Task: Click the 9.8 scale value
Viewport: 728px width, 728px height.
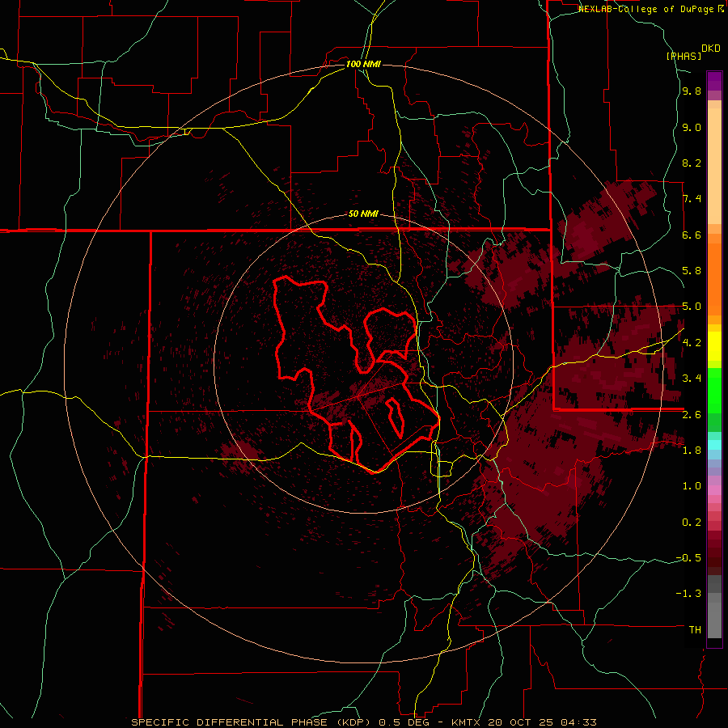Action: [692, 91]
